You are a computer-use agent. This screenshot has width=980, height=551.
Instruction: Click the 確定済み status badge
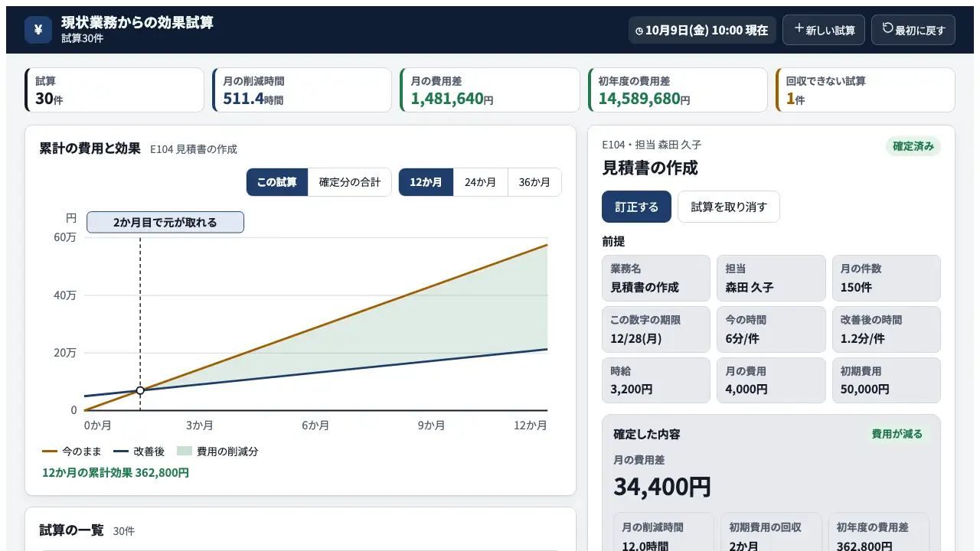point(913,146)
